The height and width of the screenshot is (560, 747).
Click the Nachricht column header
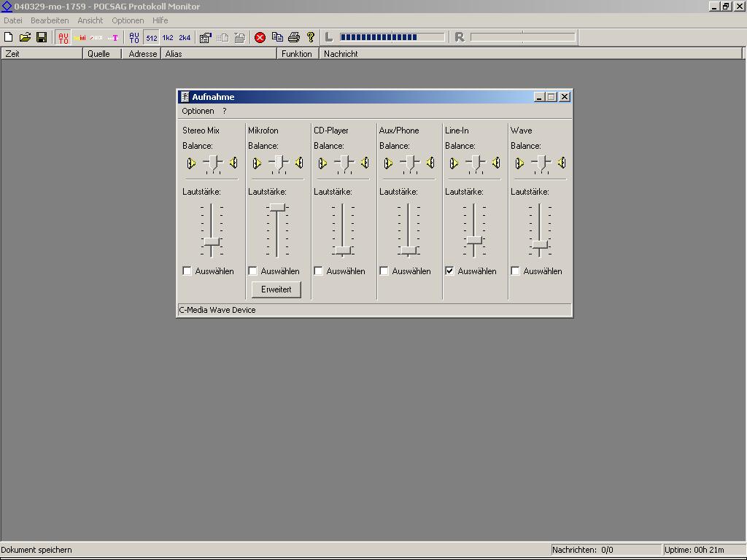341,54
